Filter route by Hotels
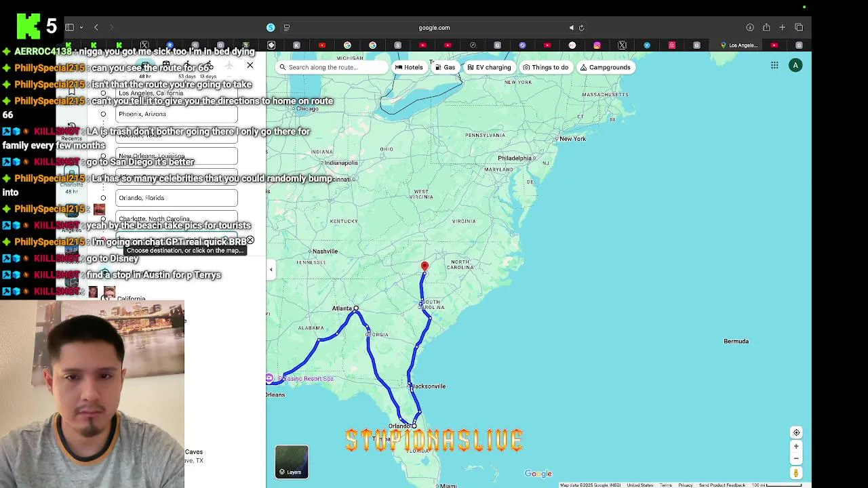This screenshot has width=868, height=488. [x=409, y=67]
